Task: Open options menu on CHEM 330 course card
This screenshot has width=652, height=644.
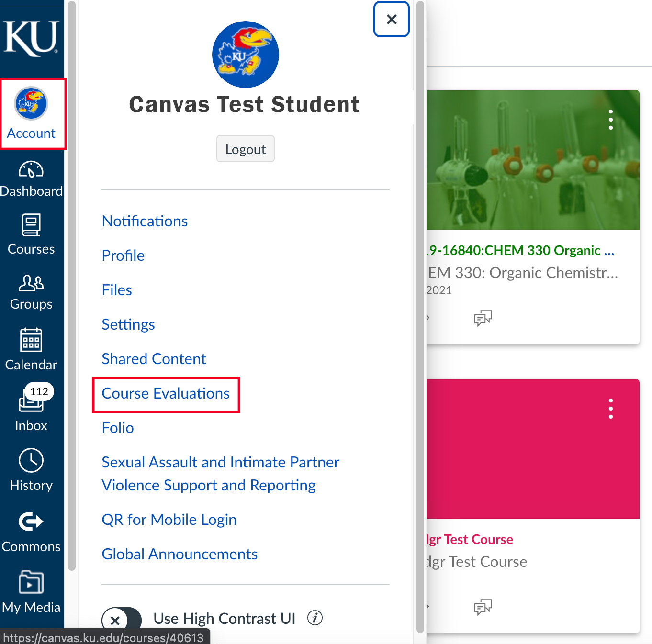Action: (611, 120)
